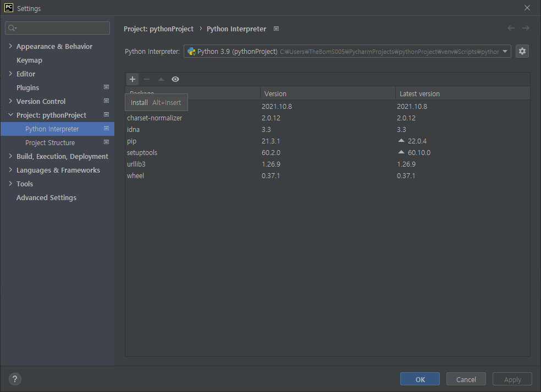Viewport: 541px width, 392px height.
Task: Select the wheel package row
Action: [328, 175]
